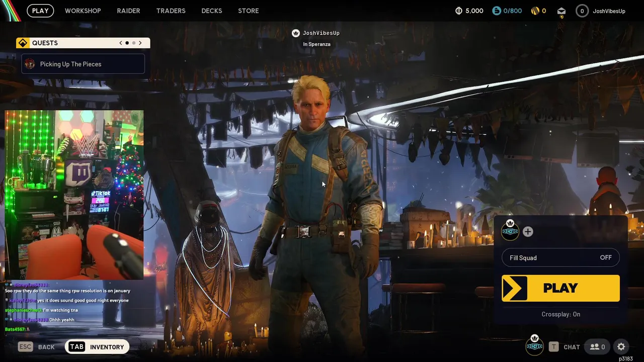The height and width of the screenshot is (362, 644).
Task: Select second quest page dot
Action: 133,43
